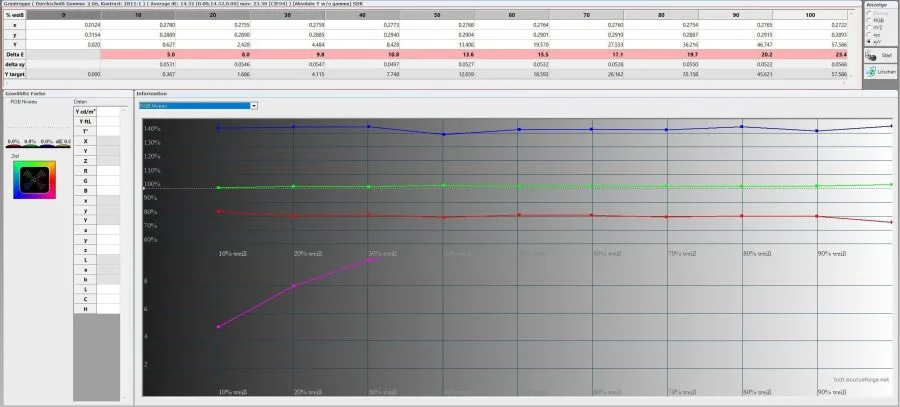Click the dE 0.0 indicator under RGB Niveau
900x407 pixels.
click(63, 141)
